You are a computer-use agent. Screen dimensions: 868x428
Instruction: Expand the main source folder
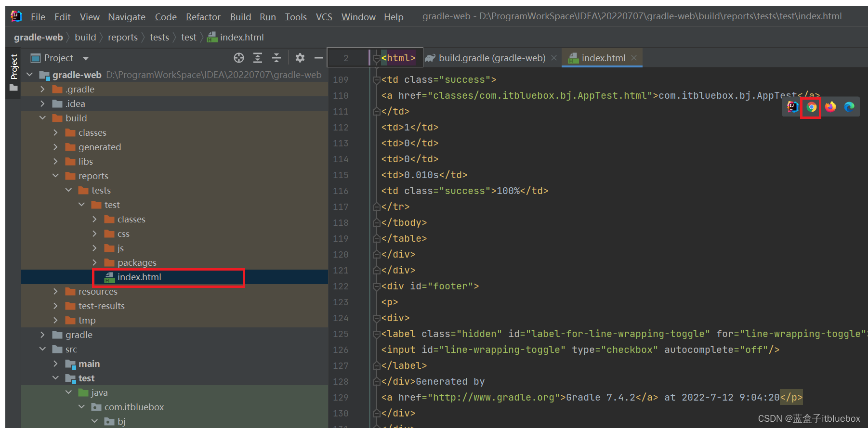coord(55,363)
